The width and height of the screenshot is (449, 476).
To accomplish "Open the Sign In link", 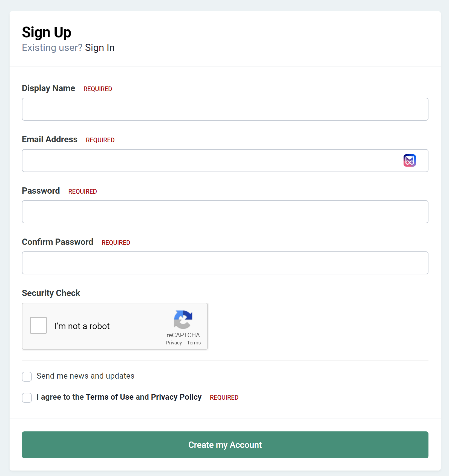I will click(100, 47).
